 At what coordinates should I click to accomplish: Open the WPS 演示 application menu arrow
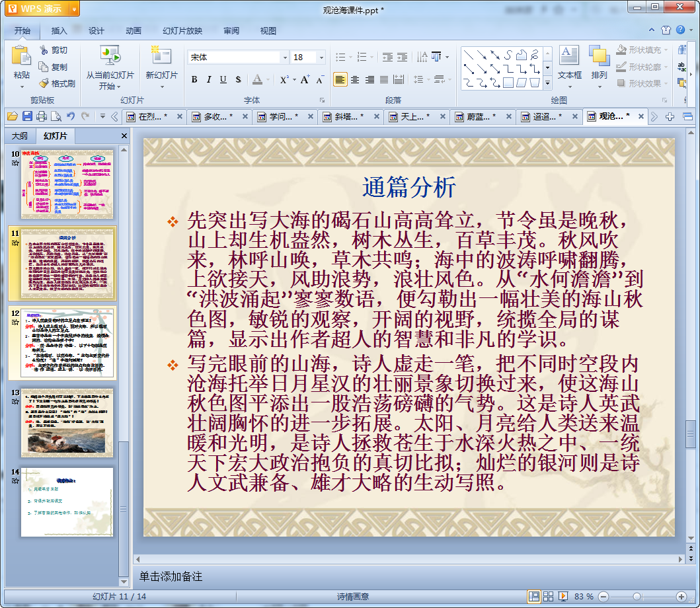coord(74,9)
